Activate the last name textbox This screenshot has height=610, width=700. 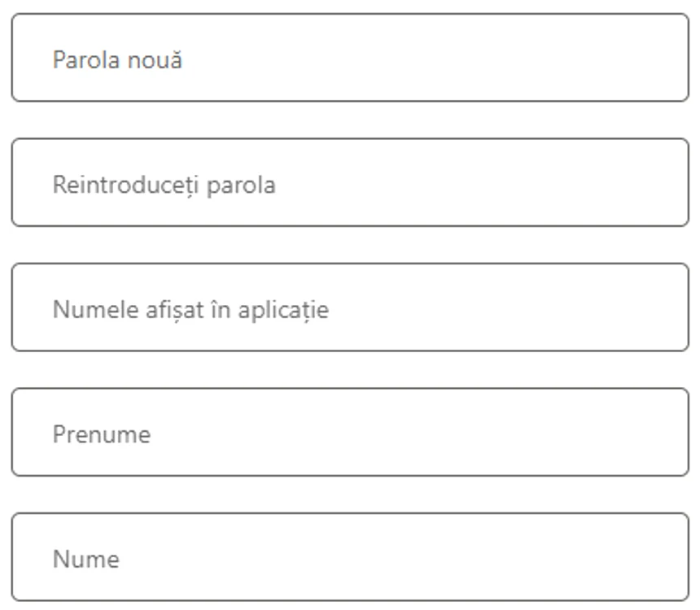pos(350,557)
